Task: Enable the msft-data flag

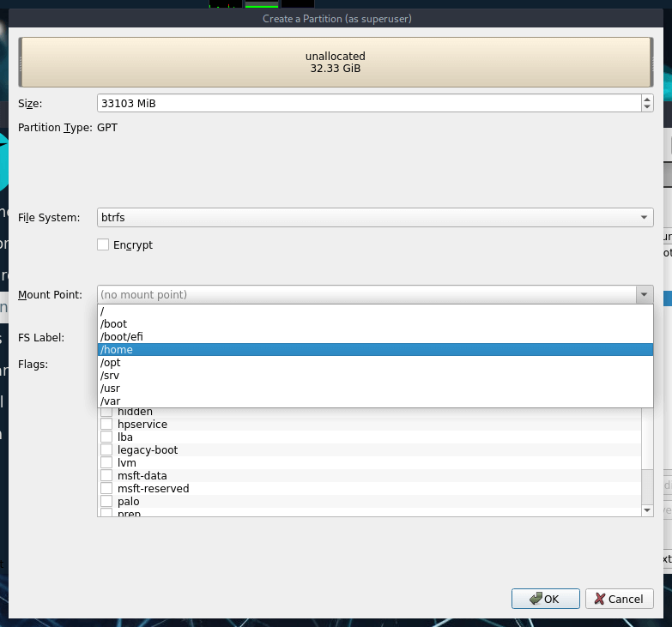Action: point(107,476)
